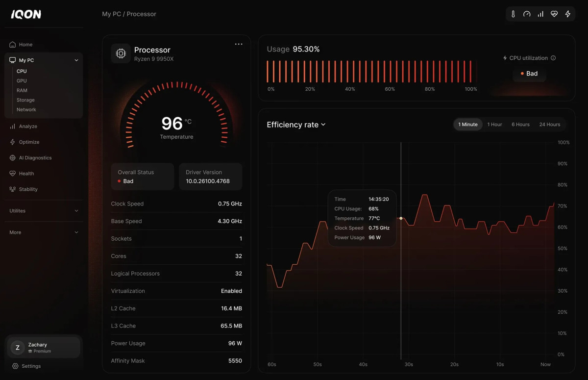Select the lightning power icon top right

tap(567, 14)
